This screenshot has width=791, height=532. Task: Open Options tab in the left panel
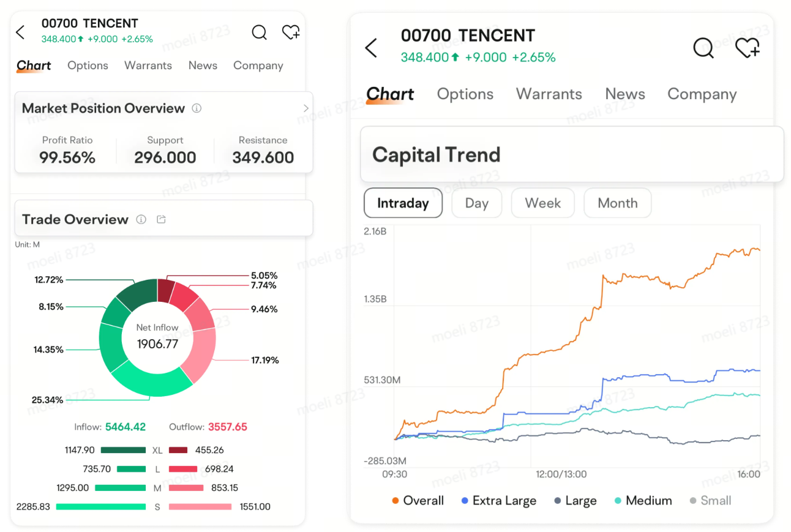click(88, 66)
